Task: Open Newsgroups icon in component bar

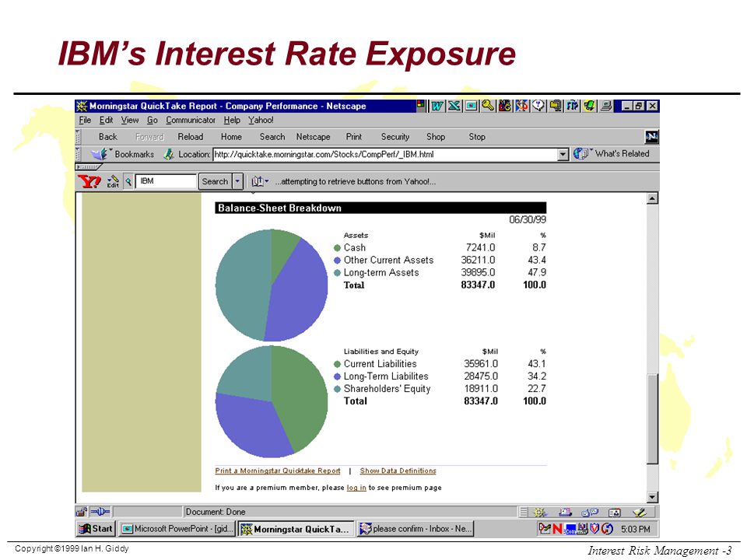Action: coord(590,513)
